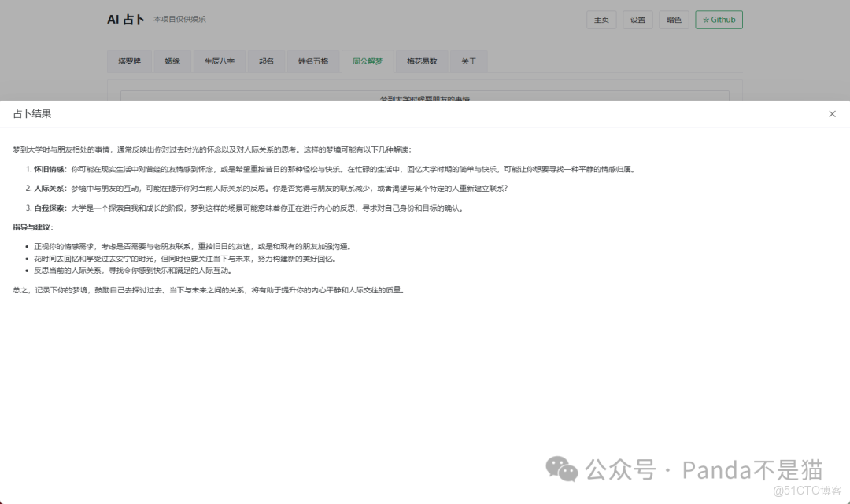Click the dream description input field
Image resolution: width=850 pixels, height=504 pixels.
click(425, 98)
